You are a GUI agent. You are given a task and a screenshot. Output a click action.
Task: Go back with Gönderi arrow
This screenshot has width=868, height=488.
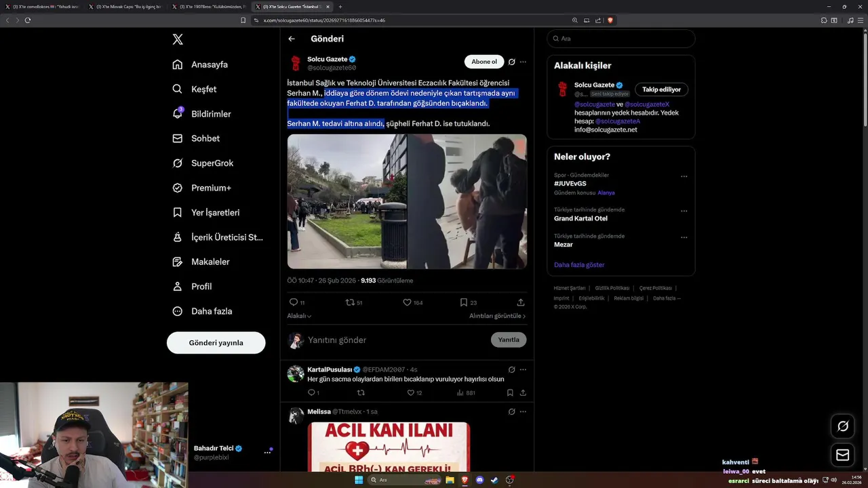coord(292,39)
